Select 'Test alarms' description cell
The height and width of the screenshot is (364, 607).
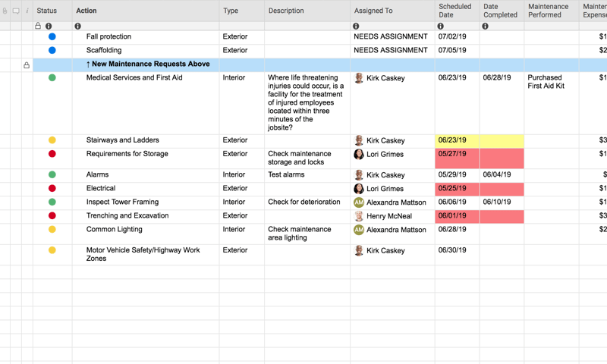coord(307,175)
